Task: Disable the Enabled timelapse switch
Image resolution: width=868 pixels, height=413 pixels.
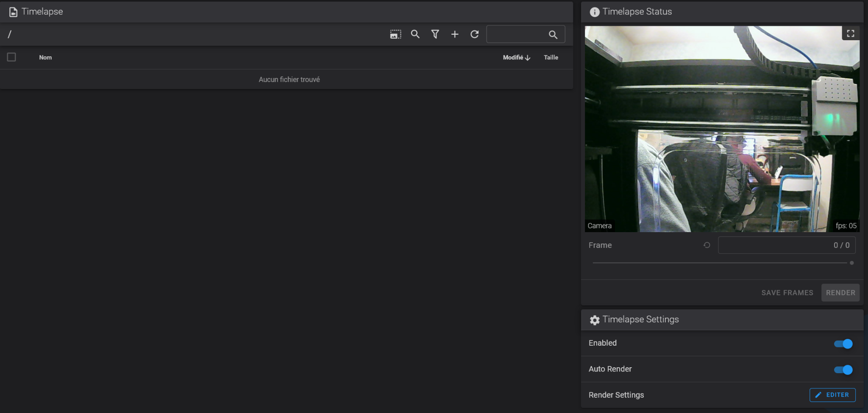Action: [843, 344]
